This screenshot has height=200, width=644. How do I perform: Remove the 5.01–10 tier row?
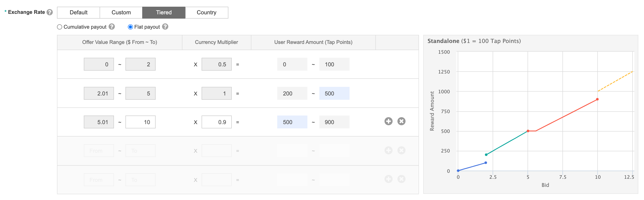(401, 121)
